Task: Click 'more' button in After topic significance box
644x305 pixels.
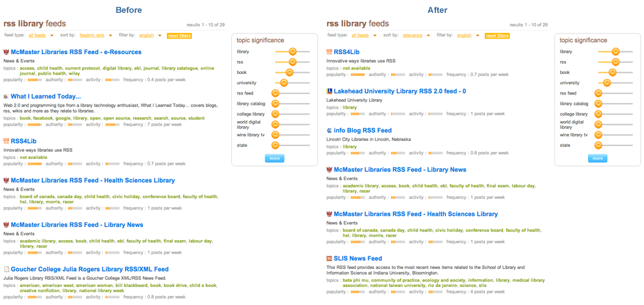Action: click(598, 158)
